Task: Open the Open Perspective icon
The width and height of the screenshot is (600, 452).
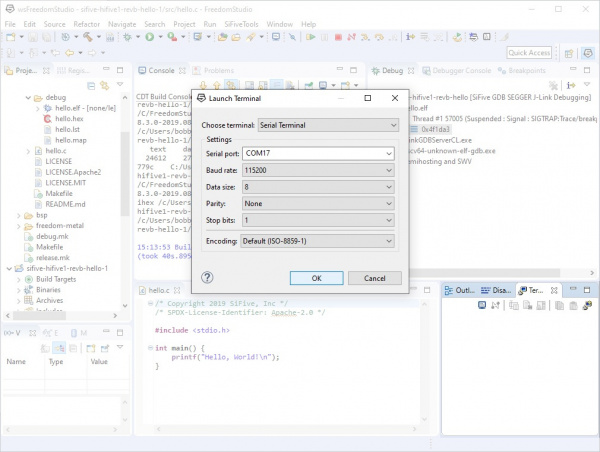Action: 569,53
